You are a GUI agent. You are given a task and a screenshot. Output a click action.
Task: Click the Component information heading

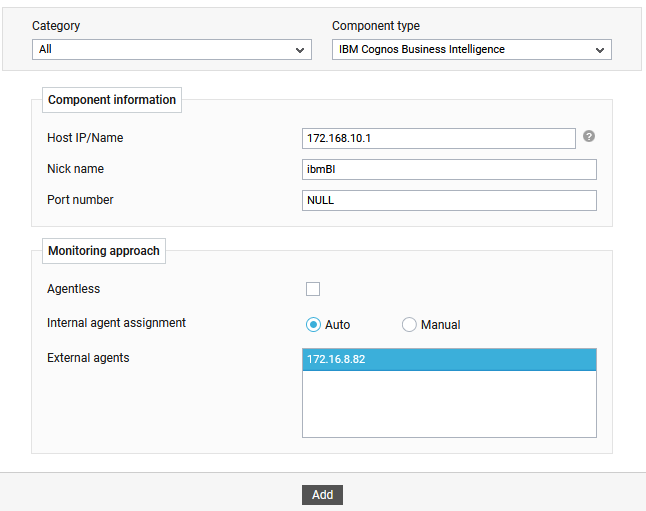[112, 100]
